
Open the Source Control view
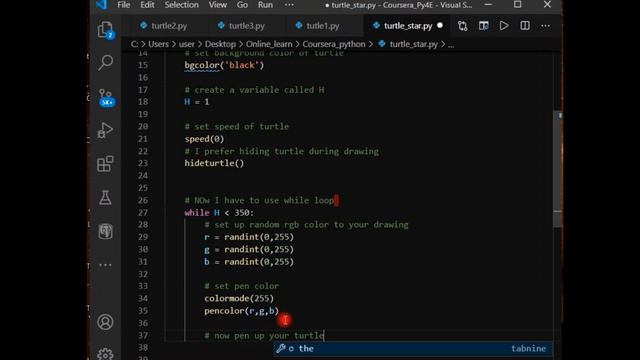[106, 97]
